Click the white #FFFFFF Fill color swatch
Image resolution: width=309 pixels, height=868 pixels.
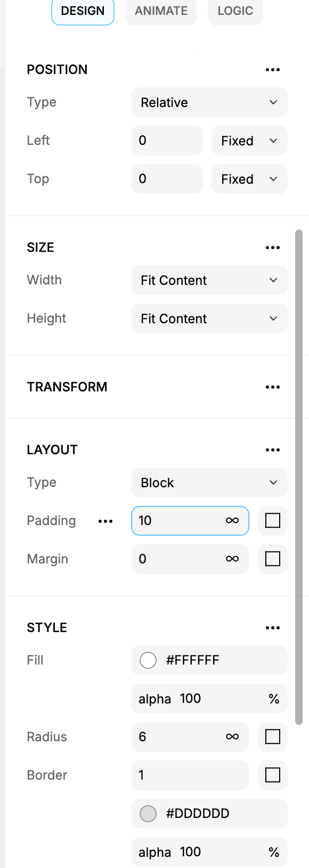pyautogui.click(x=148, y=660)
